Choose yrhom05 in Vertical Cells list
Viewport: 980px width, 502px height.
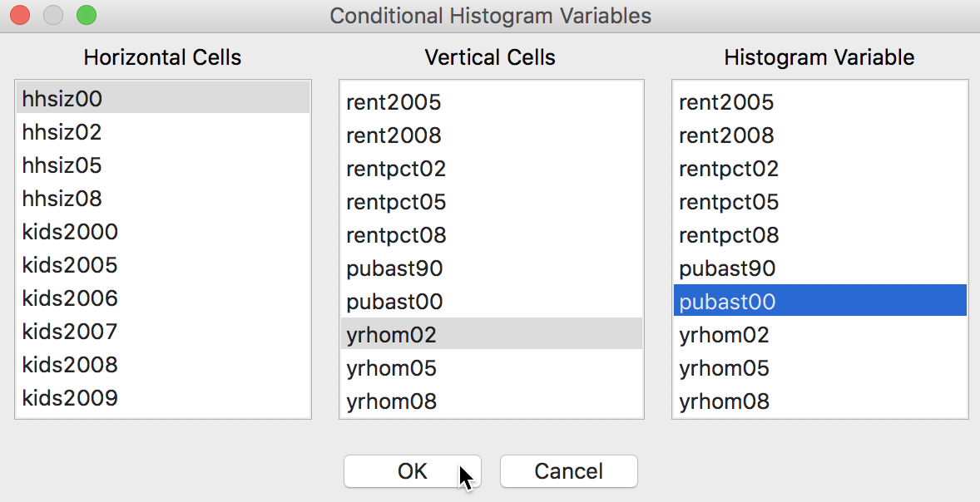pos(492,367)
